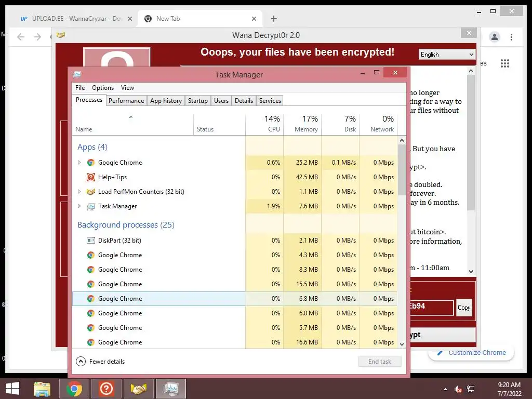Click the Chrome icon with 15.5 MB memory

pos(90,284)
